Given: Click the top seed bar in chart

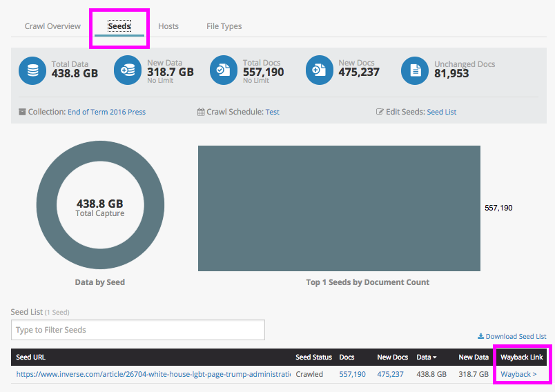Looking at the screenshot, I should (x=339, y=208).
